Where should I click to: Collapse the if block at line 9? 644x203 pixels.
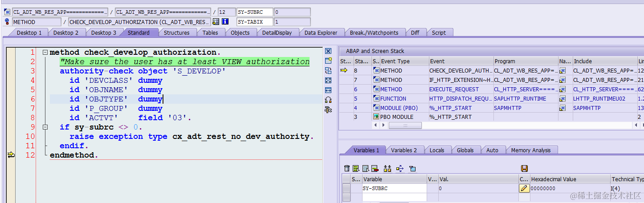coord(45,127)
